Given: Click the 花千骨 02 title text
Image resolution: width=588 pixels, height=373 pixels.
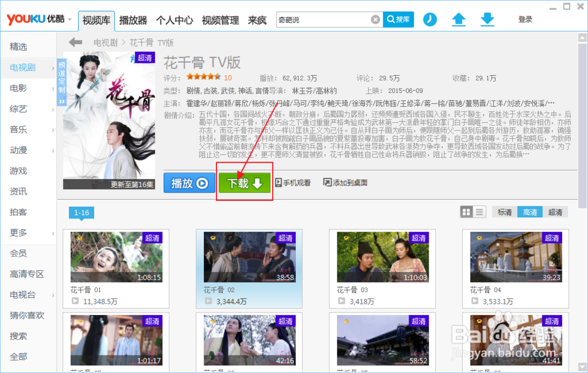Looking at the screenshot, I should click(219, 290).
